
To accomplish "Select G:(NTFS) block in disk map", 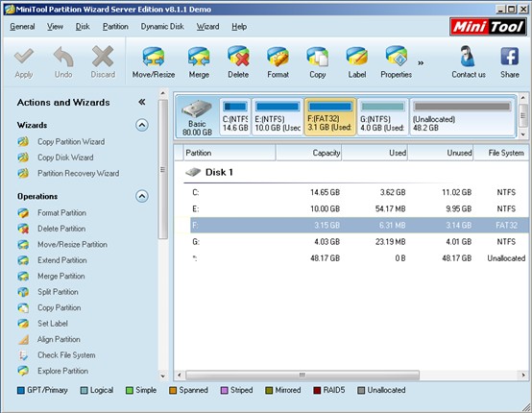I will [383, 117].
